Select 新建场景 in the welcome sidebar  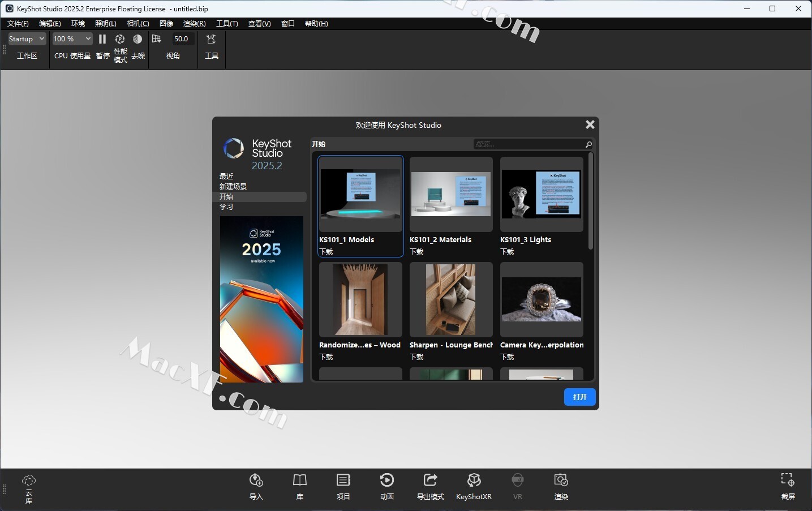click(x=233, y=187)
